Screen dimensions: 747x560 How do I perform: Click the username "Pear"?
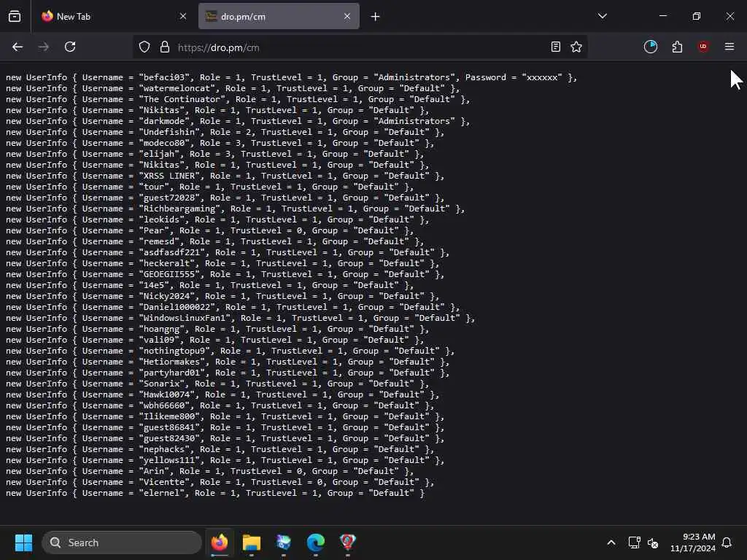tap(156, 230)
